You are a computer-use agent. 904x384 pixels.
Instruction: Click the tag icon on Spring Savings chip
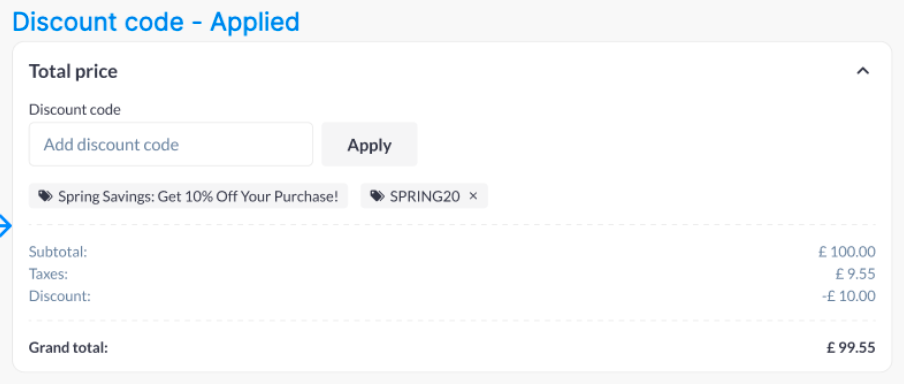tap(45, 196)
